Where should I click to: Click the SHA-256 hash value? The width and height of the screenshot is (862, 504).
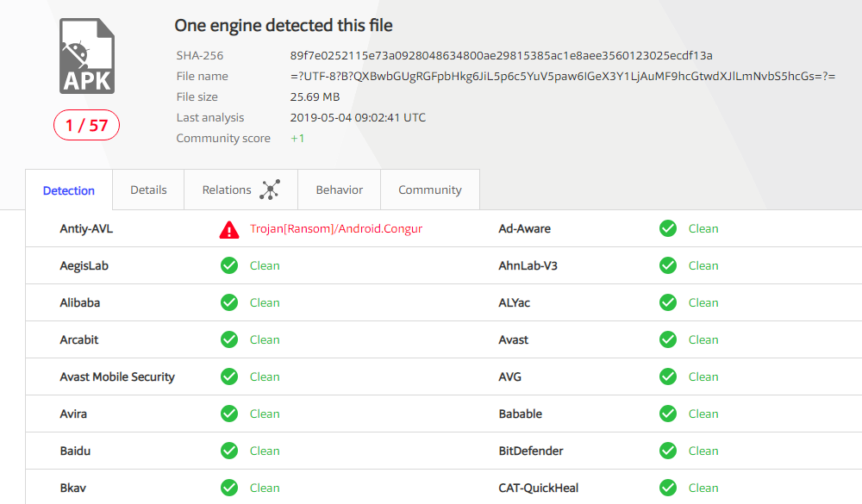[x=502, y=55]
